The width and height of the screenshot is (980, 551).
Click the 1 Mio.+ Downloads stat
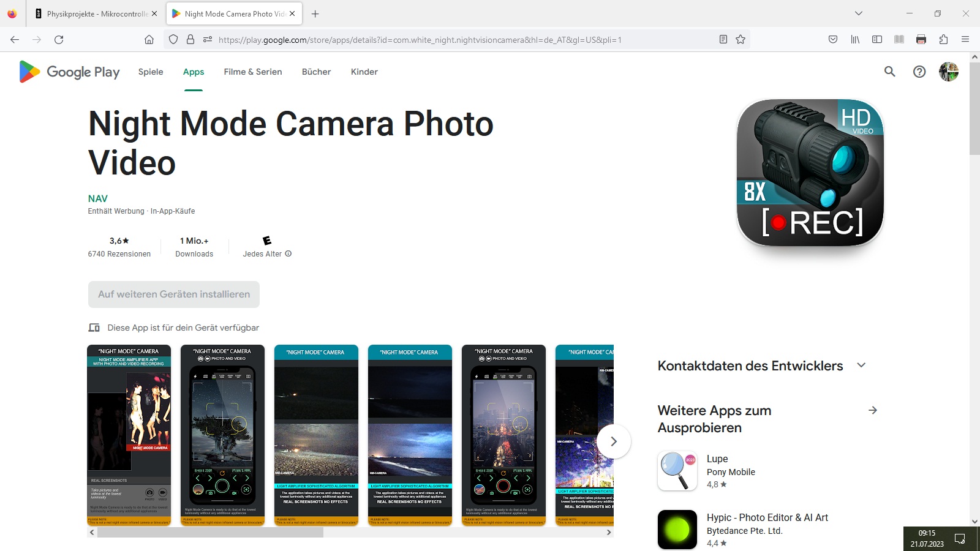[194, 247]
